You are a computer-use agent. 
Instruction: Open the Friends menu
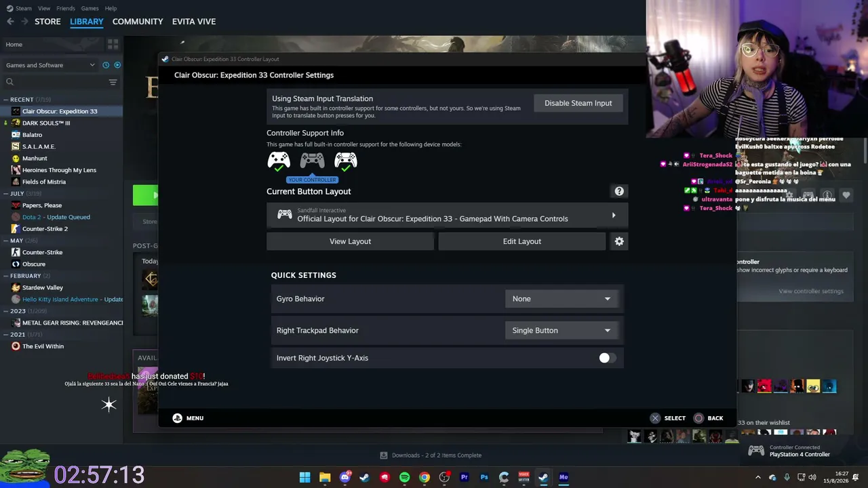66,8
